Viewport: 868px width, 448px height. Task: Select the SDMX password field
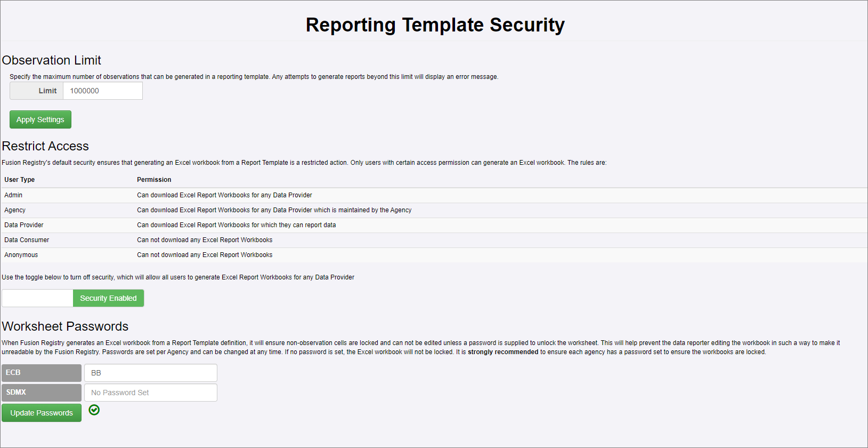150,393
